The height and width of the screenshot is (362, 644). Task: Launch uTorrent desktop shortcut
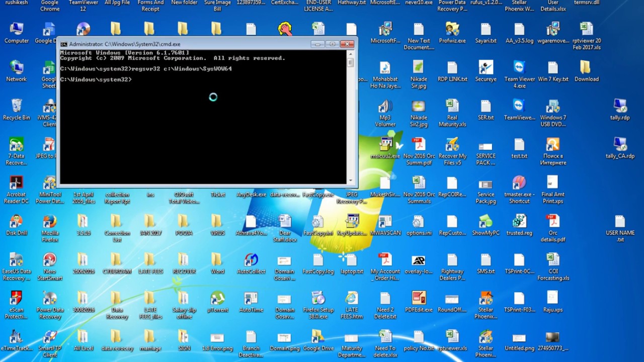pos(217,302)
